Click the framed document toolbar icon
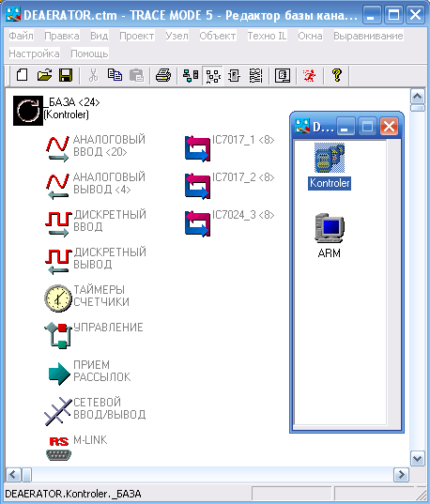 [x=283, y=75]
